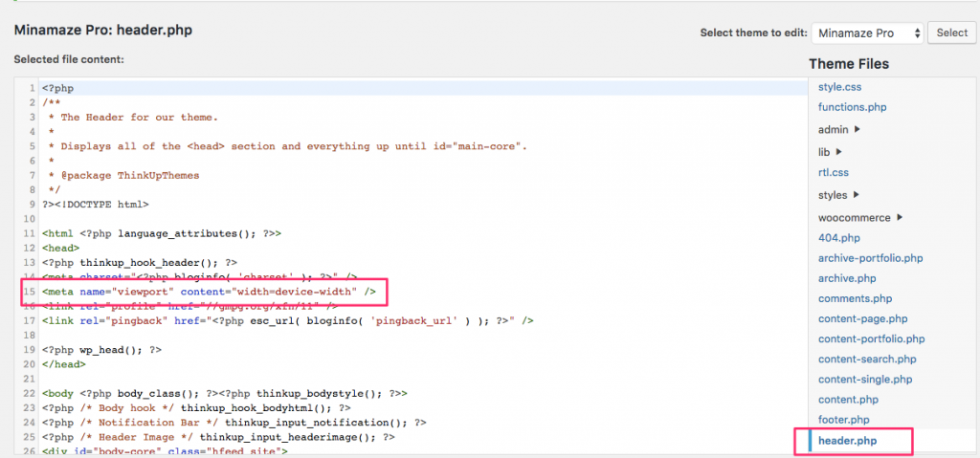Select the highlighted header.php file
The width and height of the screenshot is (980, 458).
(847, 441)
